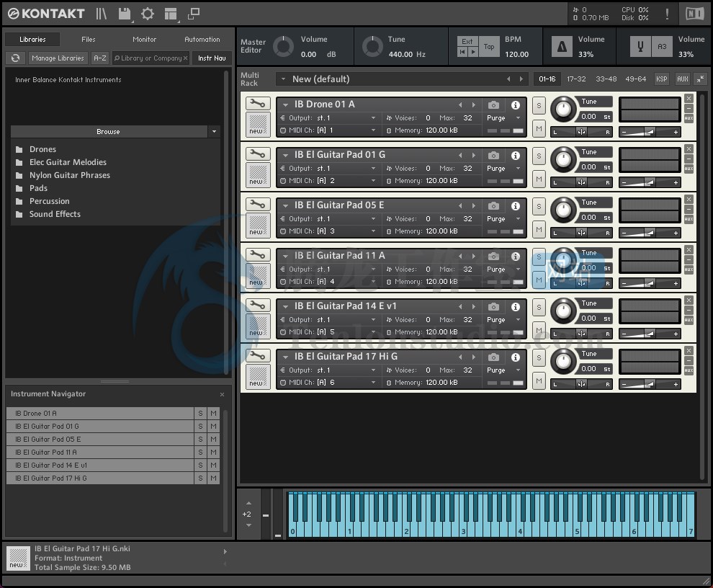Open the multi rack preset dropdown
Screen dimensions: 713x588
point(283,79)
